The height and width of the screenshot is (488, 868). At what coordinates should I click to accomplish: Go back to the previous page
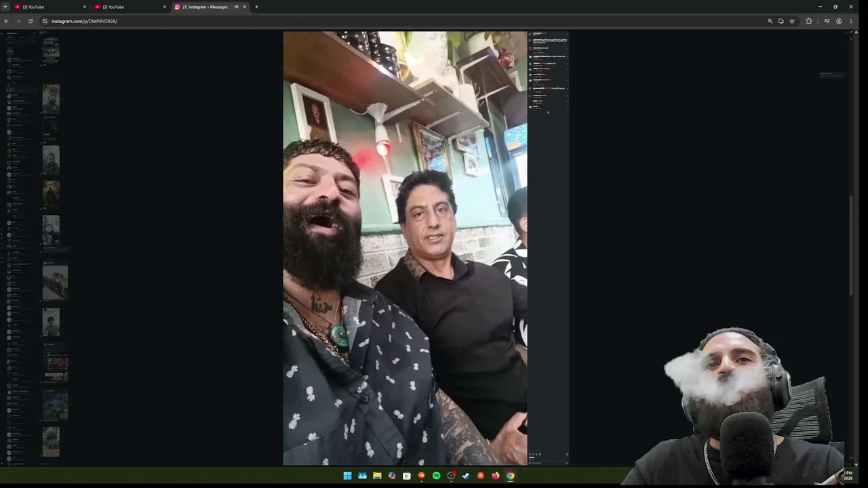tap(6, 21)
